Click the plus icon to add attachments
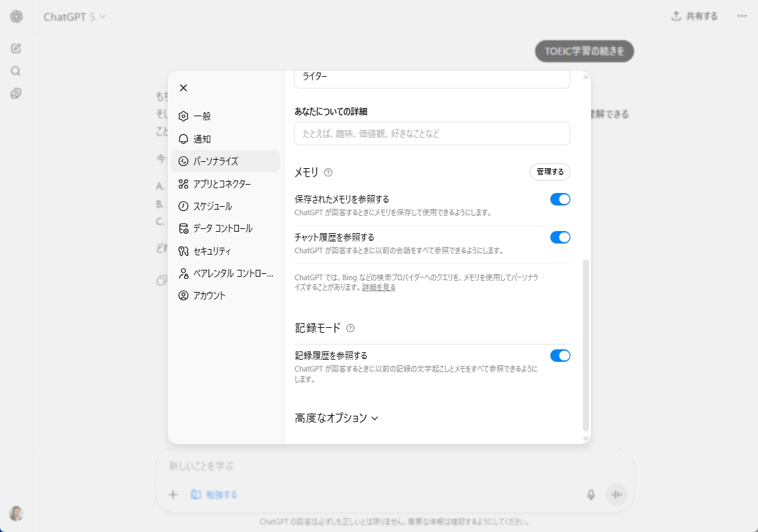The width and height of the screenshot is (758, 532). coord(172,494)
